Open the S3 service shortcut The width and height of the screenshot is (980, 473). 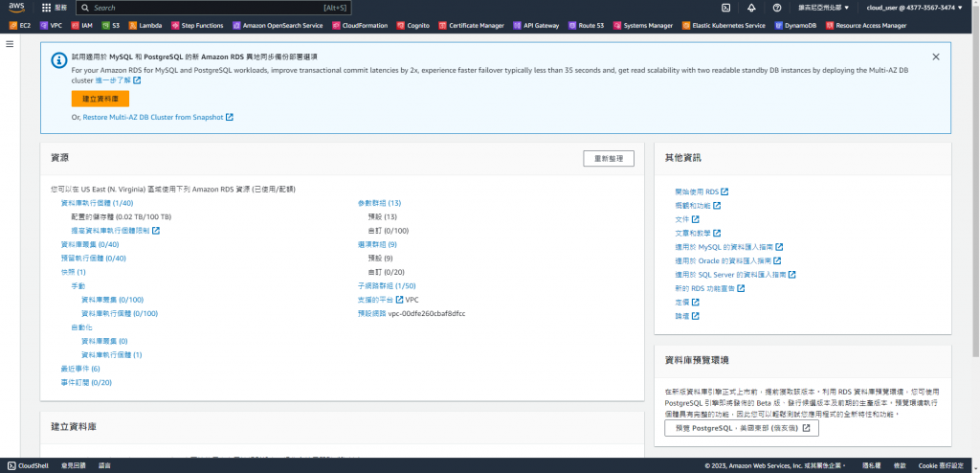[x=111, y=26]
